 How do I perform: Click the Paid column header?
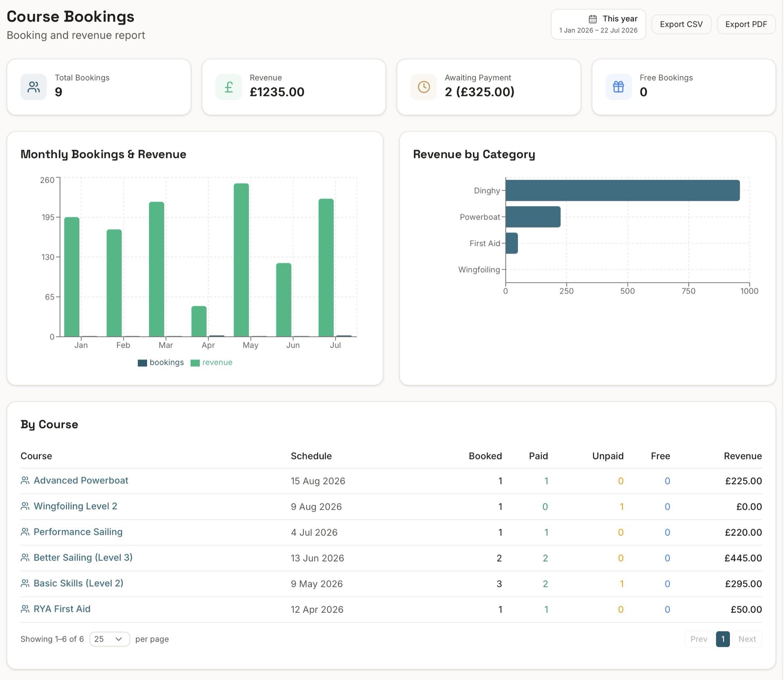pyautogui.click(x=538, y=456)
